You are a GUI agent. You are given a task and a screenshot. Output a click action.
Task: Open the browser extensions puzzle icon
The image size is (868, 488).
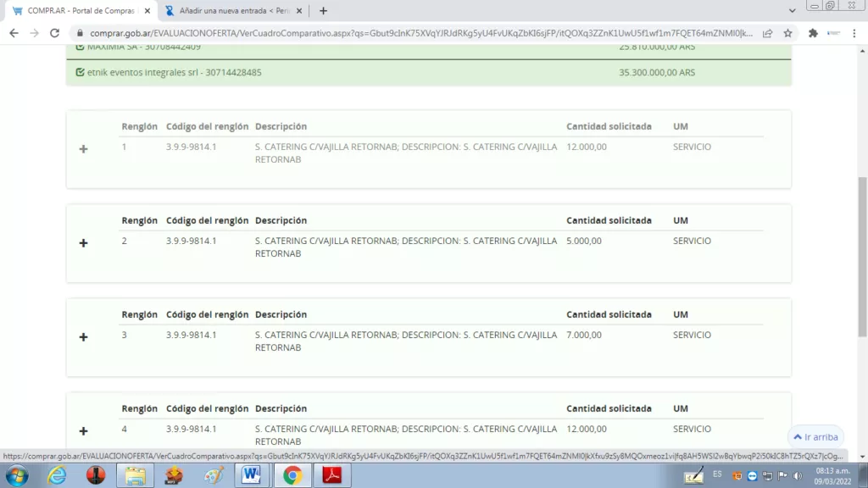pyautogui.click(x=813, y=33)
